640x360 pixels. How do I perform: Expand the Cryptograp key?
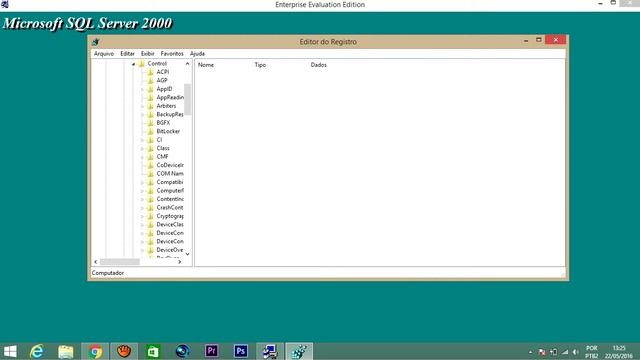coord(142,216)
